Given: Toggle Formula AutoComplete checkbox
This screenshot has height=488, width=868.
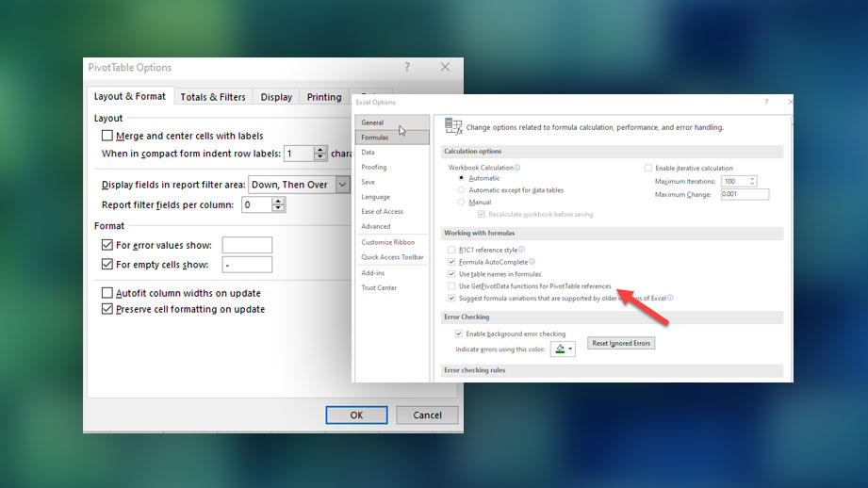Looking at the screenshot, I should coord(451,262).
